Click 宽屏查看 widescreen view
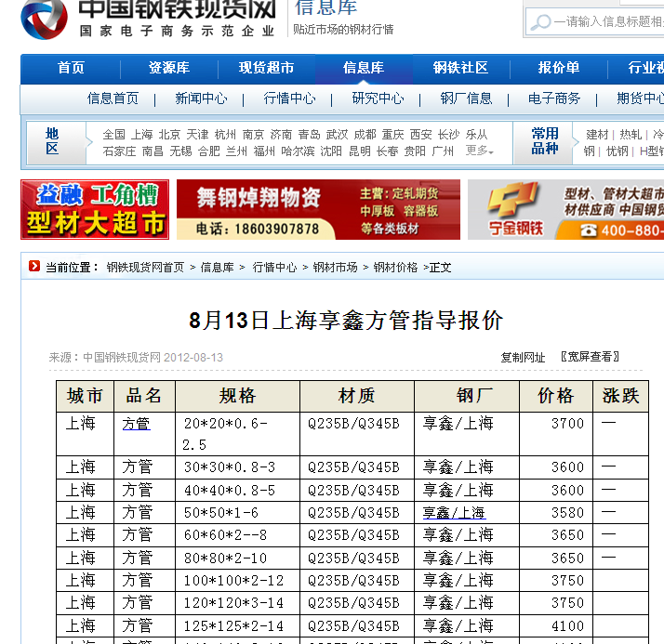The height and width of the screenshot is (644, 664). click(x=590, y=357)
